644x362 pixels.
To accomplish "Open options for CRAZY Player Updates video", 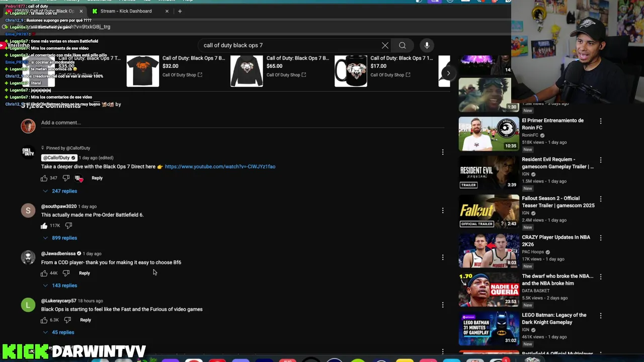I will pos(600,237).
